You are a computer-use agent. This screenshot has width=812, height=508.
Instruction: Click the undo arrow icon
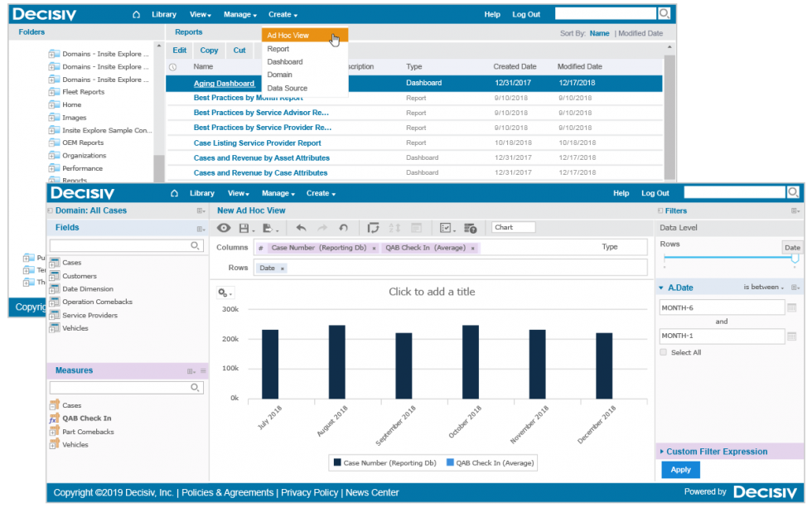[302, 227]
